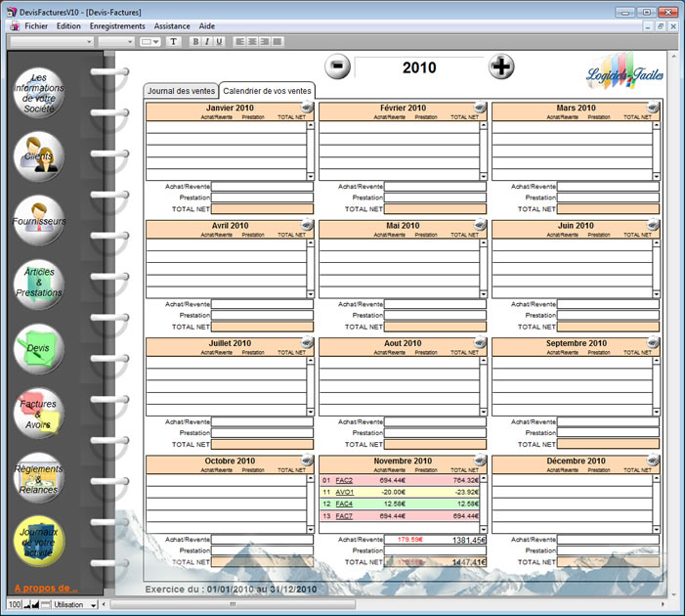Open Règlements & Relances section

39,474
